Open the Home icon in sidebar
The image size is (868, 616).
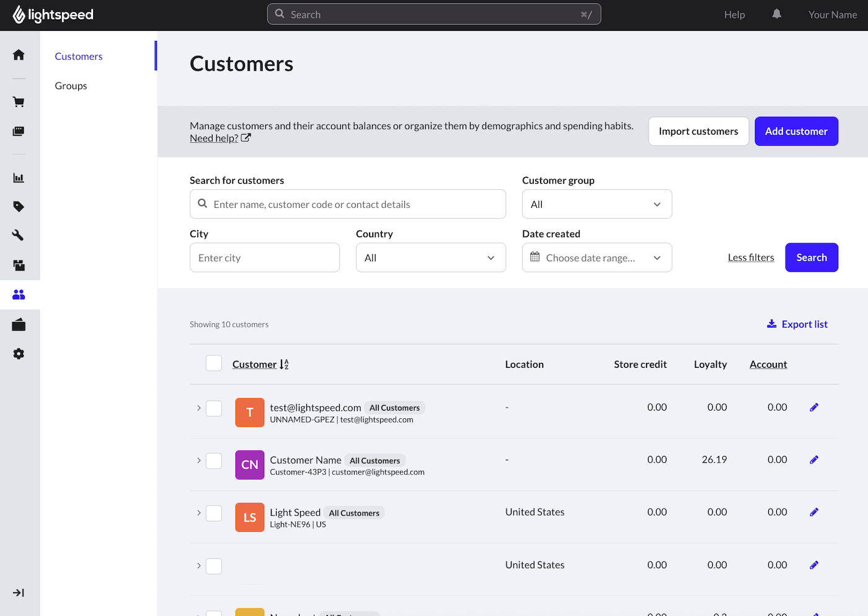pyautogui.click(x=19, y=55)
